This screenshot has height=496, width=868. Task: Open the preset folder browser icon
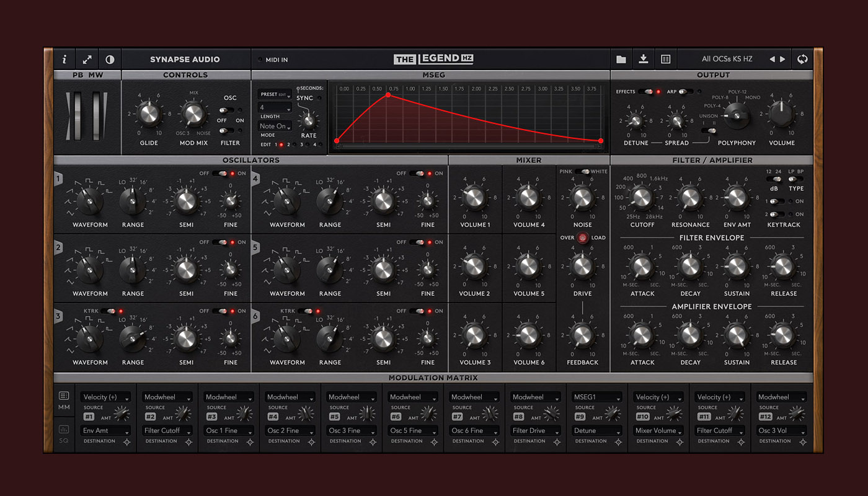coord(621,60)
